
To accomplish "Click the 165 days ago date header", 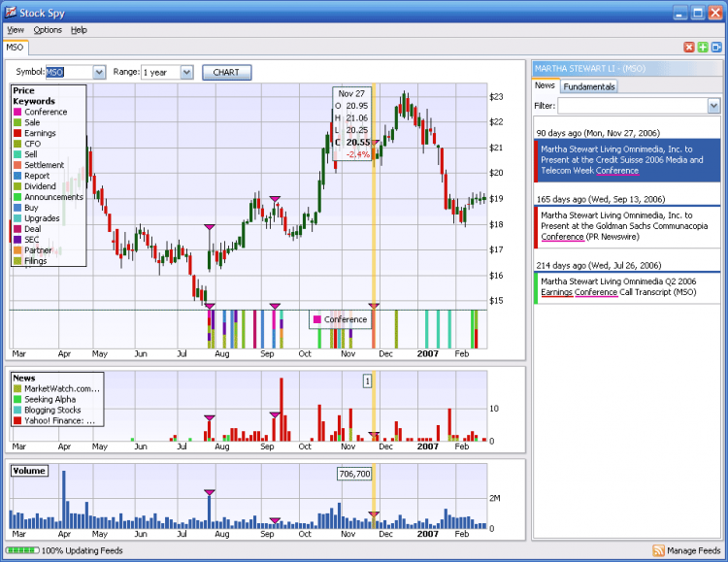I will (x=601, y=199).
